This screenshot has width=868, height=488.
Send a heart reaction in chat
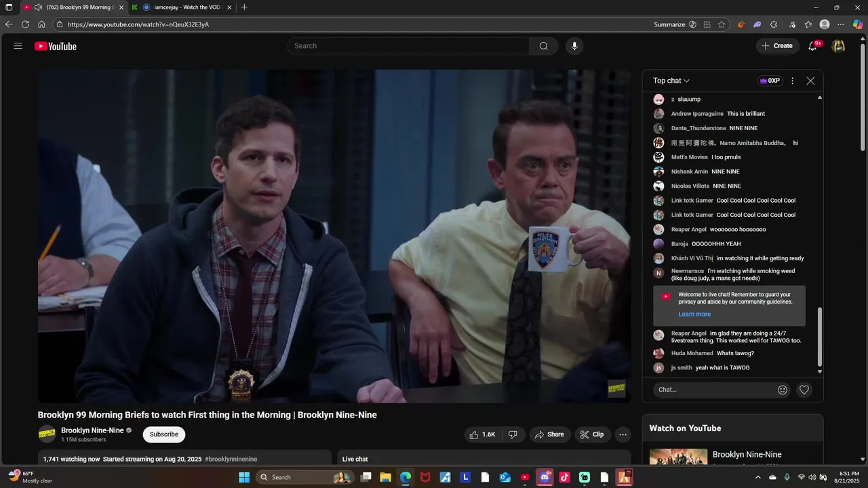[804, 390]
